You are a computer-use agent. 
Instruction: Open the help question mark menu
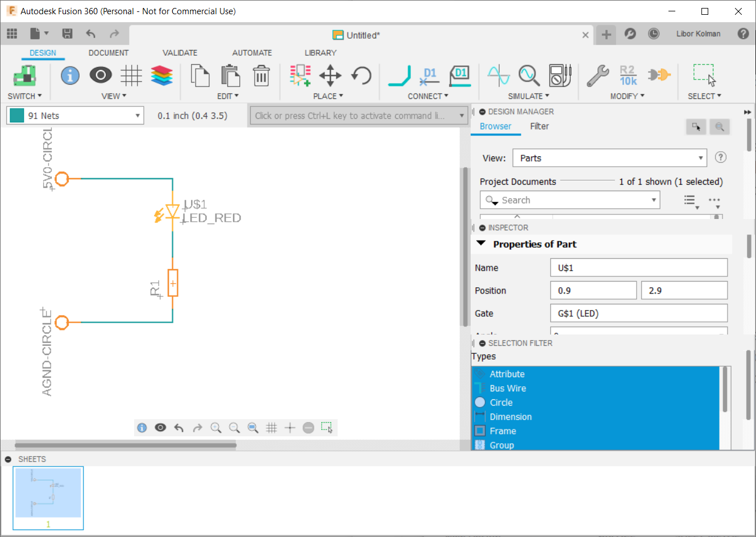click(x=743, y=34)
